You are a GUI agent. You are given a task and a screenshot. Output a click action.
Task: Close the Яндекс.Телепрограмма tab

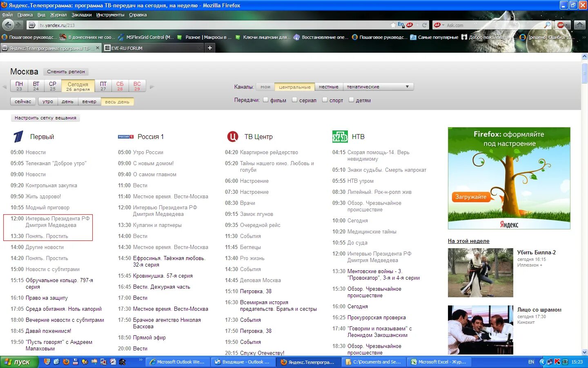(x=97, y=48)
